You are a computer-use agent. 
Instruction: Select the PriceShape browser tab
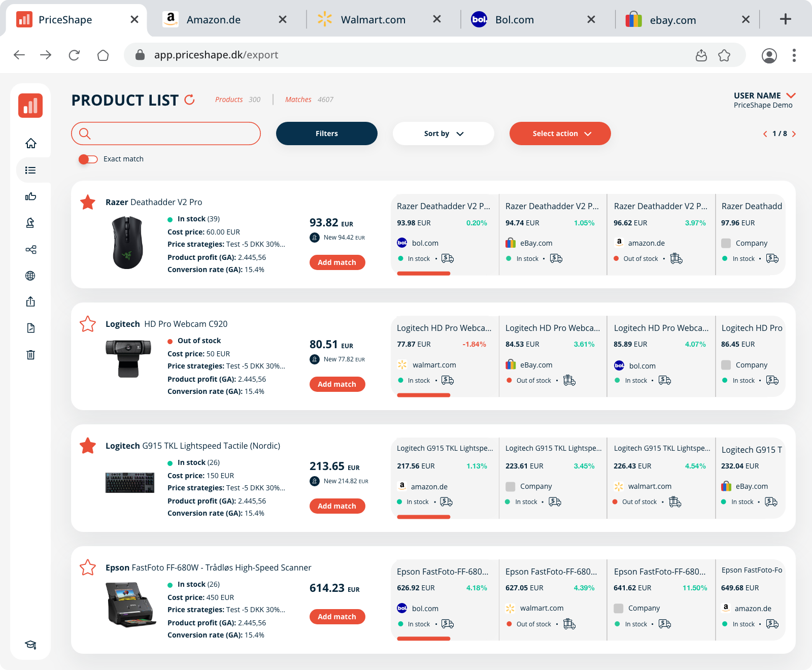coord(76,20)
